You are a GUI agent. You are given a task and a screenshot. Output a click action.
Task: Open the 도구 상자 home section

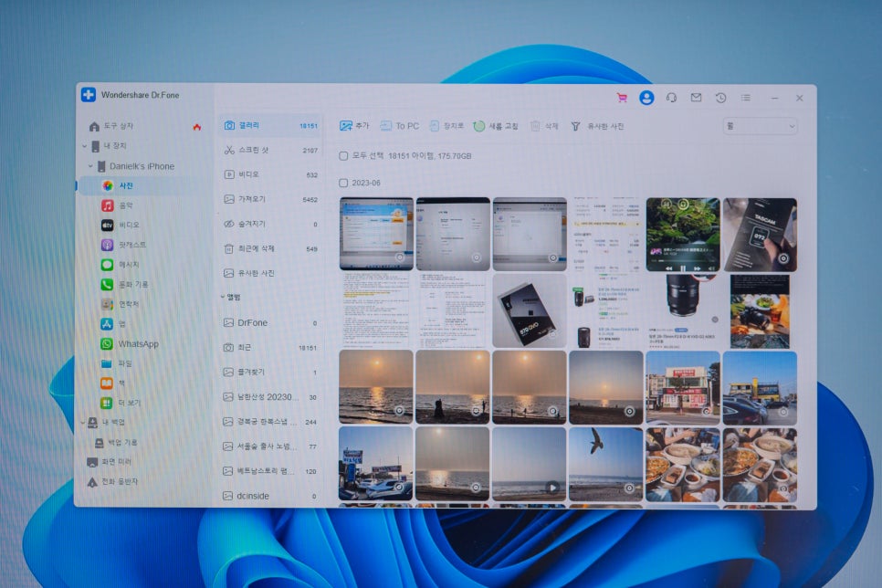pos(111,126)
